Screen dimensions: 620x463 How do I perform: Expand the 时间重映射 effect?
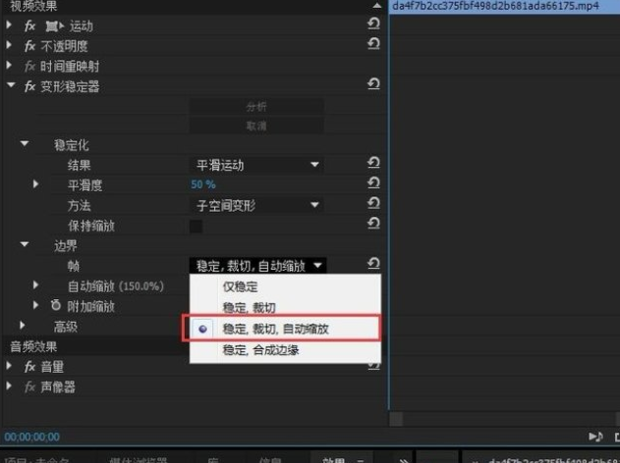coord(9,65)
